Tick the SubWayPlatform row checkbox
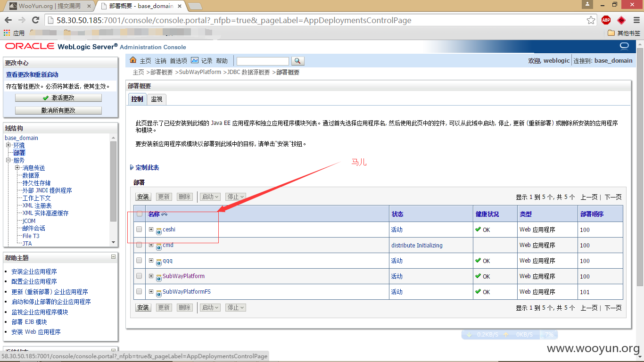 [x=139, y=276]
